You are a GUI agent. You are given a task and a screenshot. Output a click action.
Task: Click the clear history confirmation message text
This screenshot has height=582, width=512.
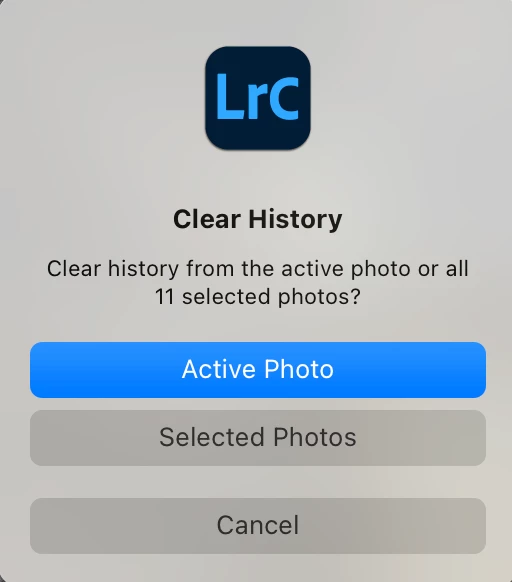click(258, 282)
